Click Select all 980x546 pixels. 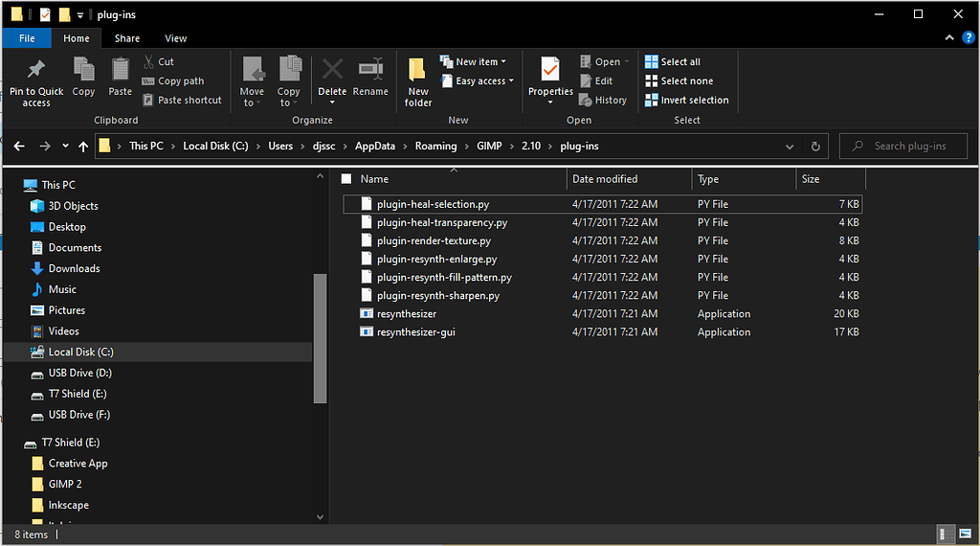tap(673, 61)
